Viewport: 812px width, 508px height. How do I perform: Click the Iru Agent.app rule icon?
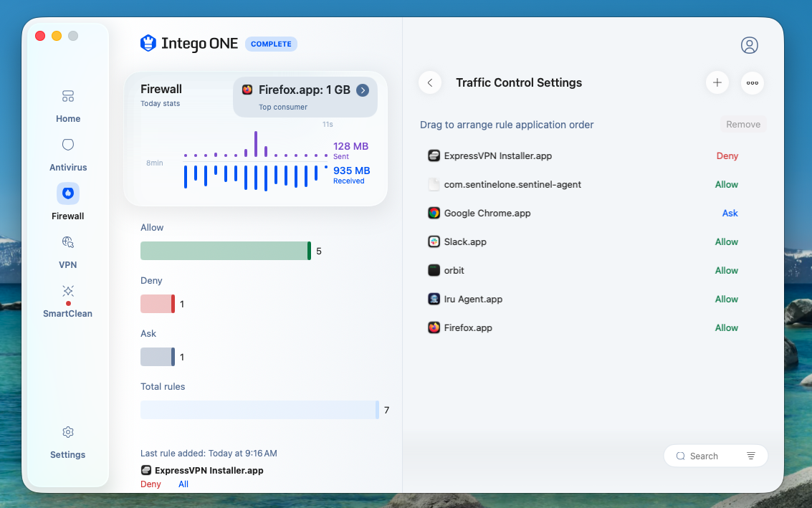pos(434,299)
